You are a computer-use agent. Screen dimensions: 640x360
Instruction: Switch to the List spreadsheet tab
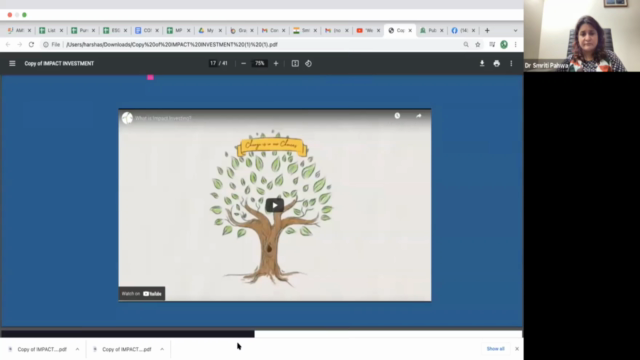51,31
